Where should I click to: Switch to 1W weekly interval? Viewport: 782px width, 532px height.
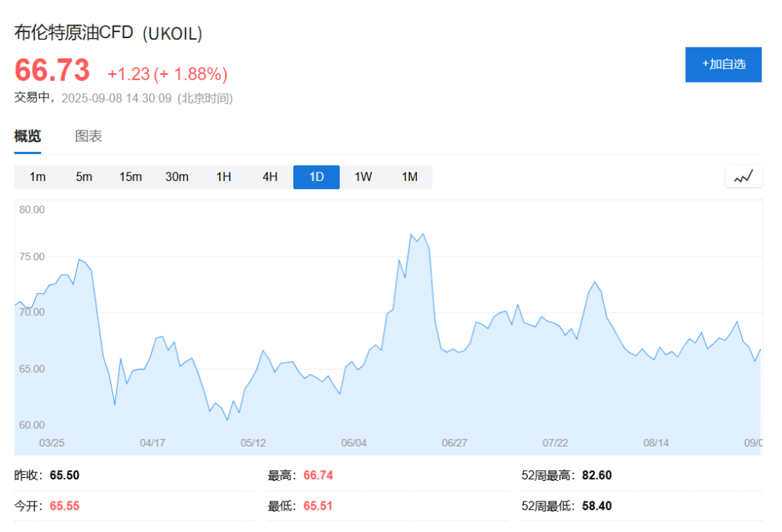pyautogui.click(x=363, y=177)
